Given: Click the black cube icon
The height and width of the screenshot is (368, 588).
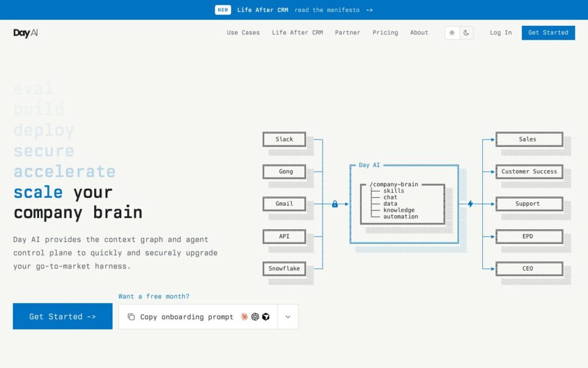Looking at the screenshot, I should pos(266,317).
